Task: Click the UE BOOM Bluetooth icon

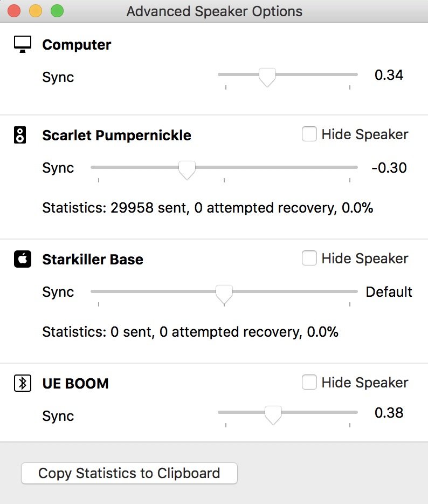Action: [22, 384]
